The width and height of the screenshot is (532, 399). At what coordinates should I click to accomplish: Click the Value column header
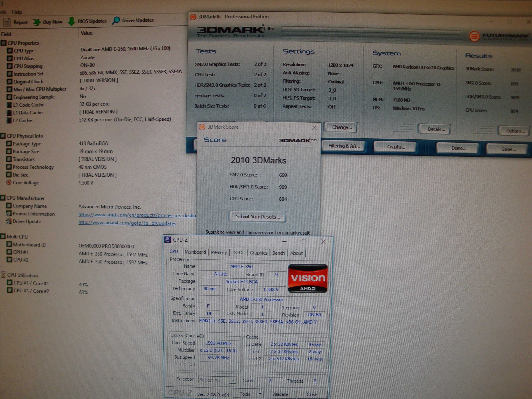click(86, 33)
